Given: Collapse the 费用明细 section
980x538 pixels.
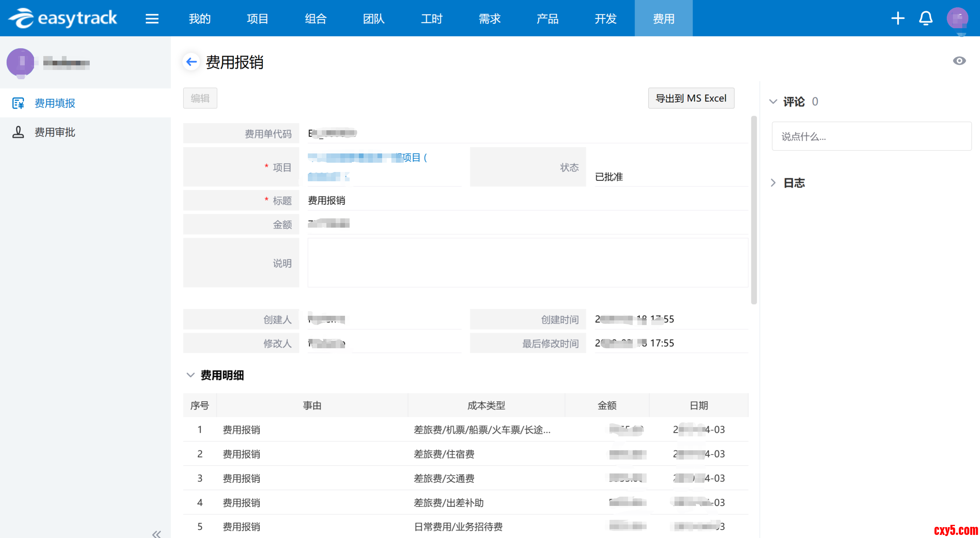Looking at the screenshot, I should [x=190, y=375].
